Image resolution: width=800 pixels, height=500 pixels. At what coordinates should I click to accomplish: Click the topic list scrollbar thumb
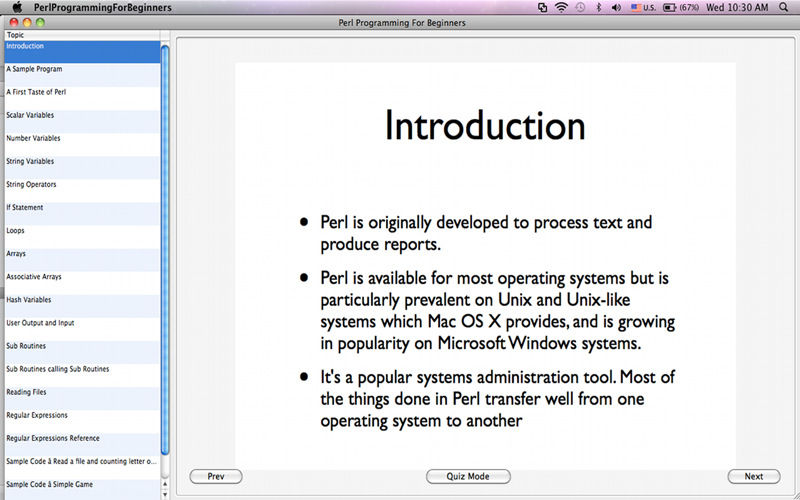coord(165,250)
